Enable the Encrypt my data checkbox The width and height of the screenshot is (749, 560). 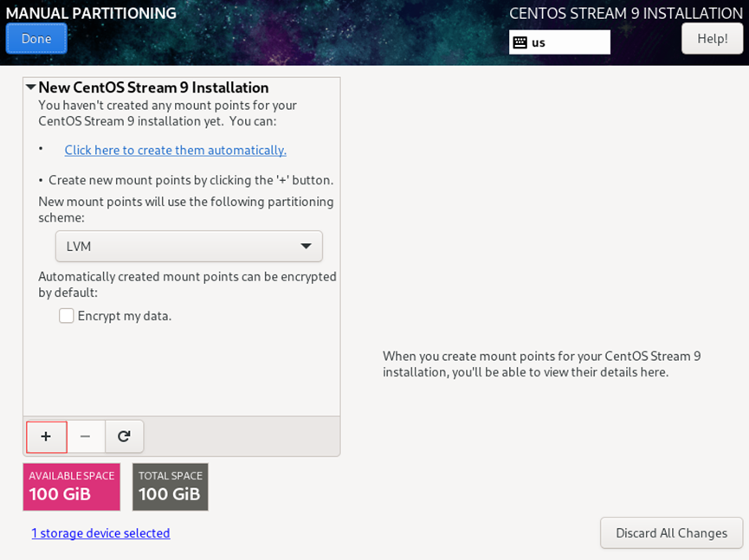(x=67, y=316)
